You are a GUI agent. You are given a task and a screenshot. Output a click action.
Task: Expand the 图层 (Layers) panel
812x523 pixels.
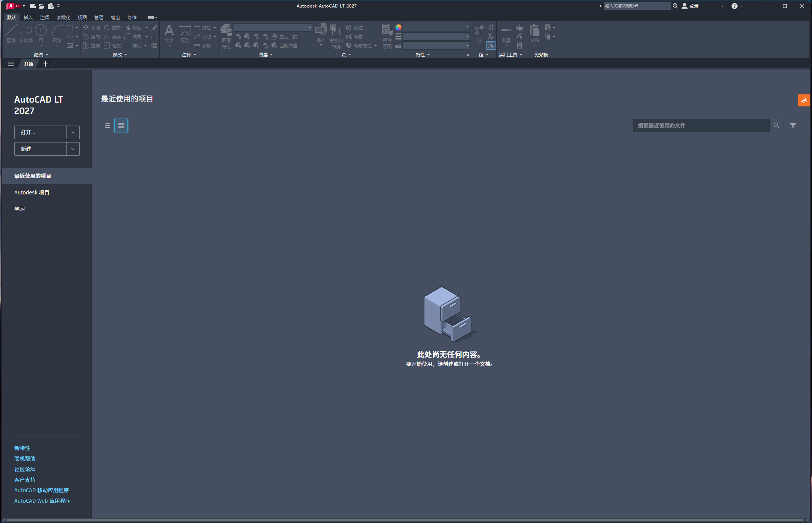(x=266, y=55)
